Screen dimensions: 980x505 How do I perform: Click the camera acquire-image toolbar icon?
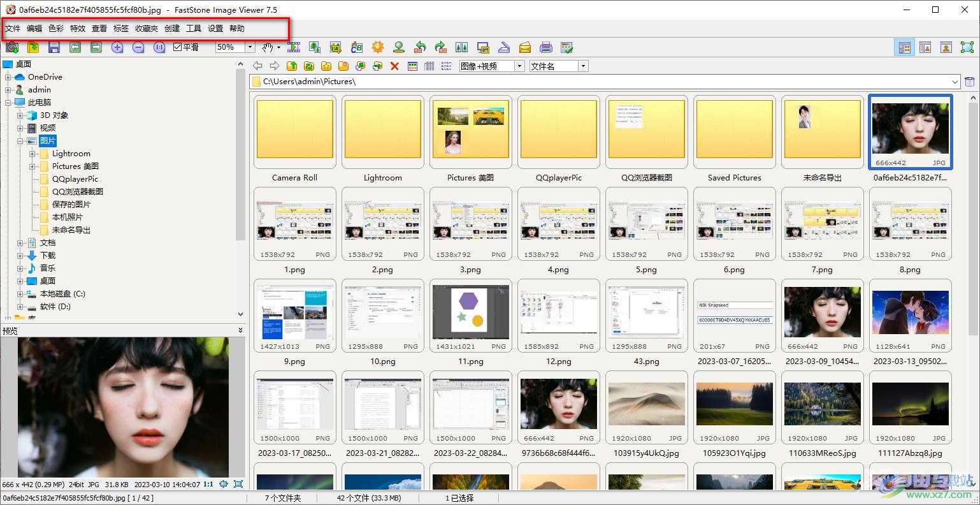11,47
